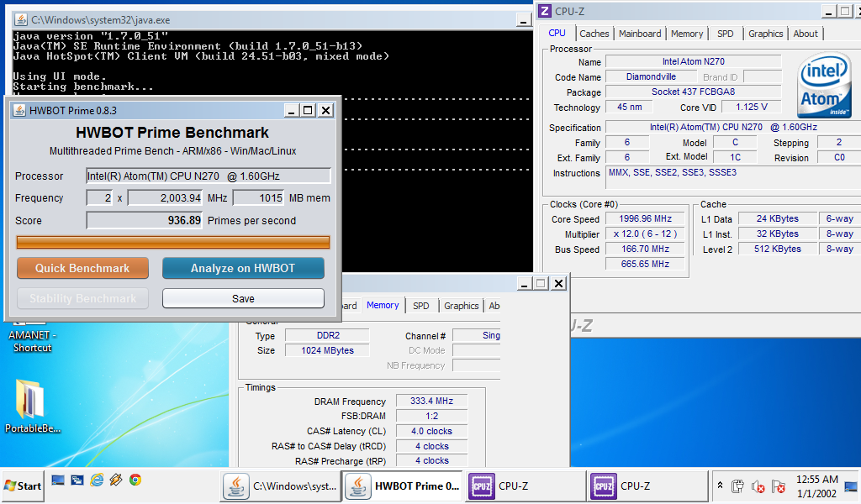Select Graphics tab in lower CPU-Z window
This screenshot has height=504, width=861.
[462, 306]
